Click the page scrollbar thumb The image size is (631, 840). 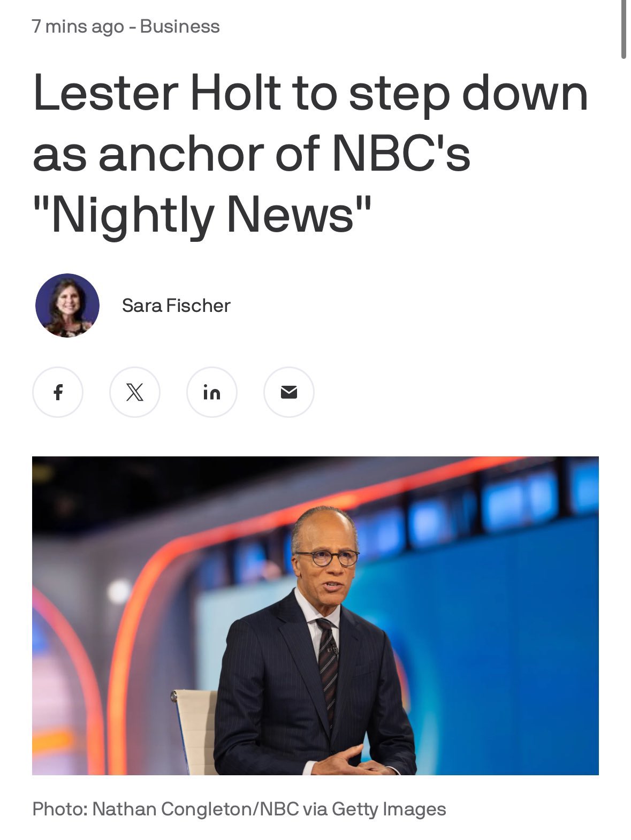[x=624, y=29]
